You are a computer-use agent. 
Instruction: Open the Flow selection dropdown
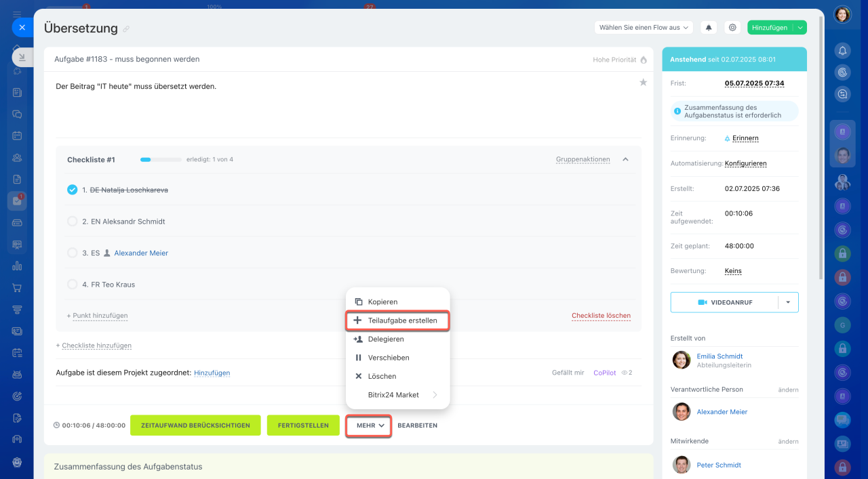coord(644,28)
